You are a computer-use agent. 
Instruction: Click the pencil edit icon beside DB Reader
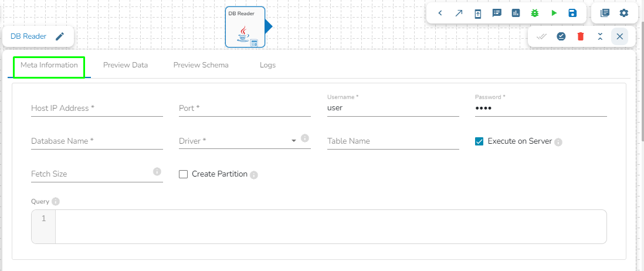[x=60, y=36]
